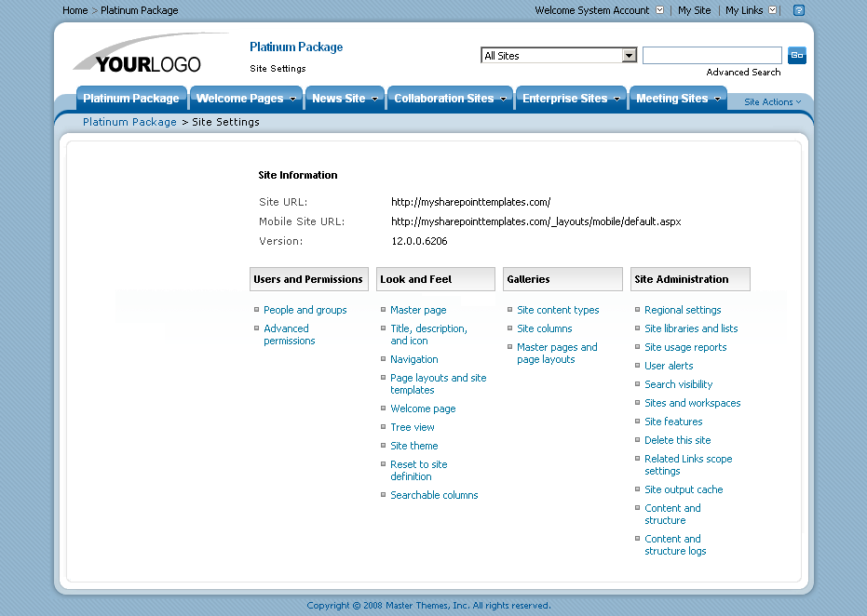Open the My Links dropdown
This screenshot has width=867, height=616.
point(772,10)
